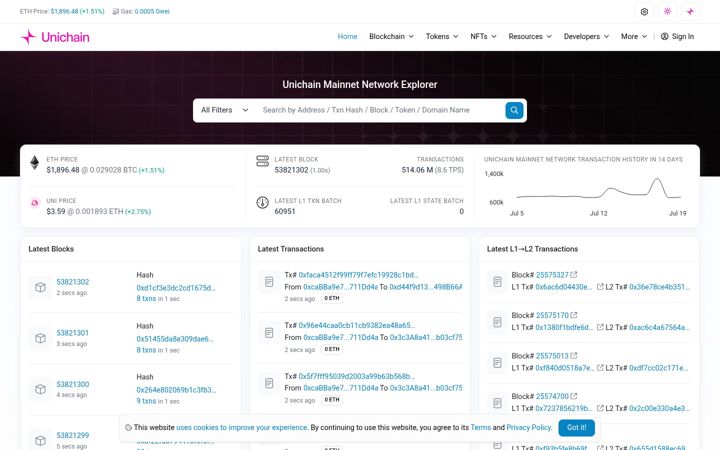Open 9 txns link for block 53821300

[146, 401]
